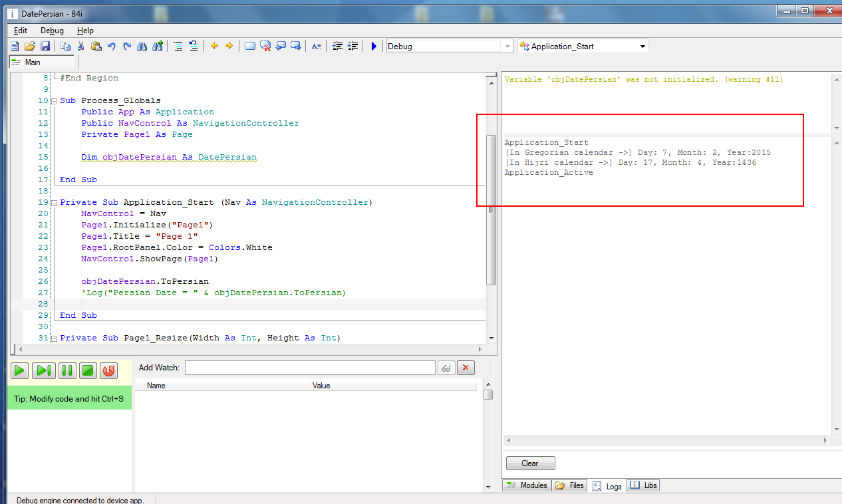Click the Undo arrow icon
The image size is (842, 504).
click(112, 46)
